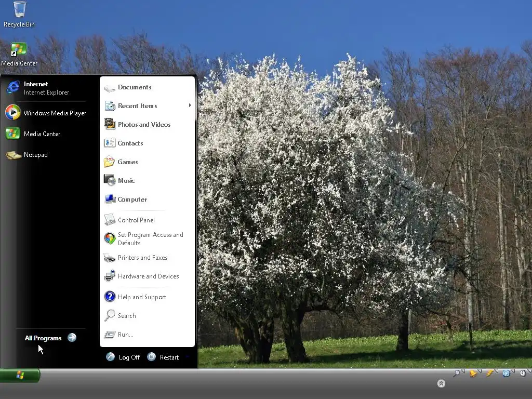
Task: Click the magnifier icon in the system tray
Action: pos(457,373)
